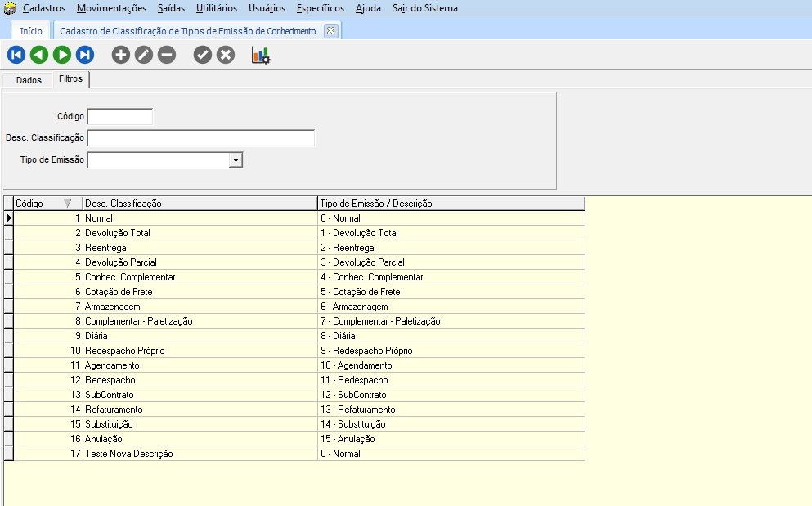Select the Cotação de Frete classification cell
The image size is (812, 506).
pyautogui.click(x=200, y=292)
